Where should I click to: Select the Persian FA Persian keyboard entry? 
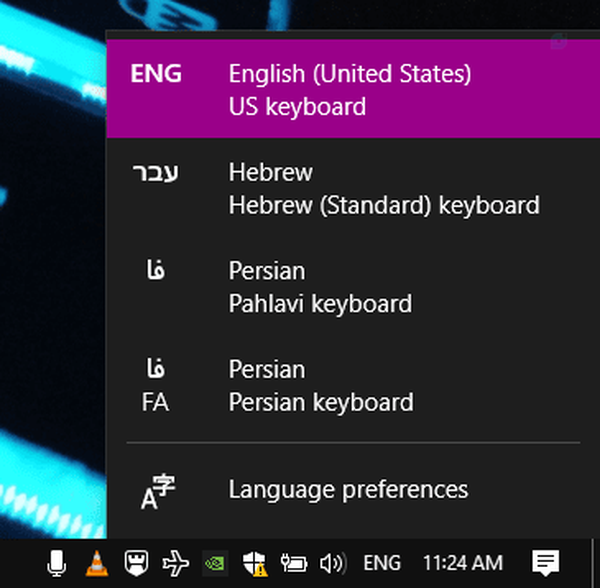(x=353, y=385)
